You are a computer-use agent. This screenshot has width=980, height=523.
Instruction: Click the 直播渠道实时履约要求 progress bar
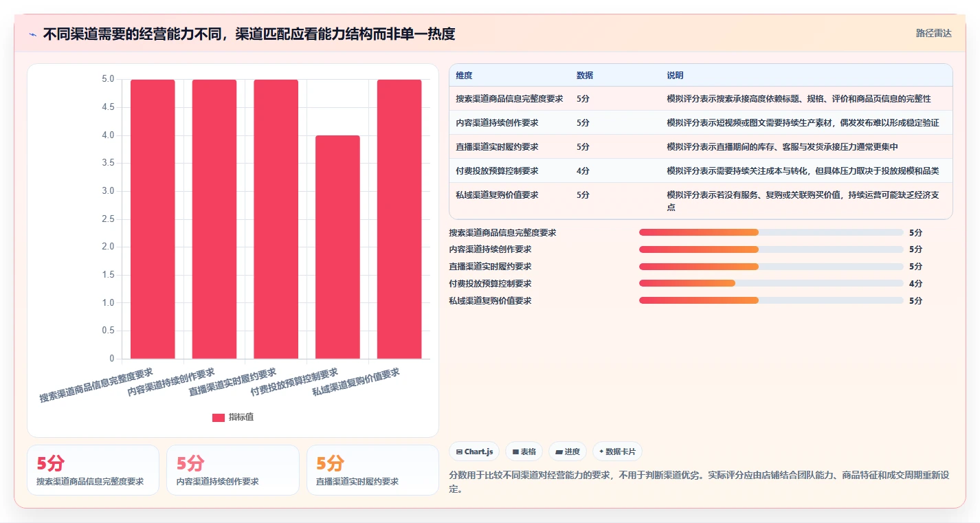tap(771, 267)
